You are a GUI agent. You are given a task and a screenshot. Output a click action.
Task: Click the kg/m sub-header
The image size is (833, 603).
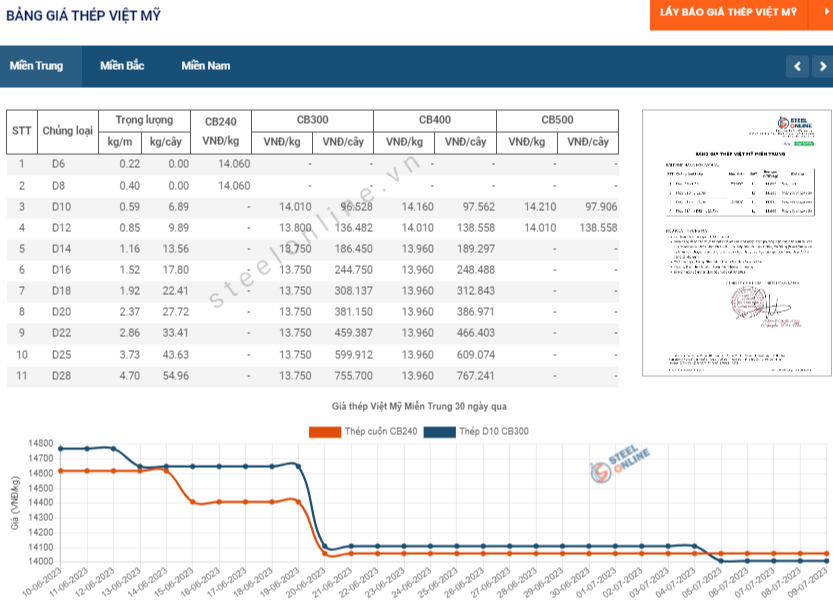click(120, 142)
